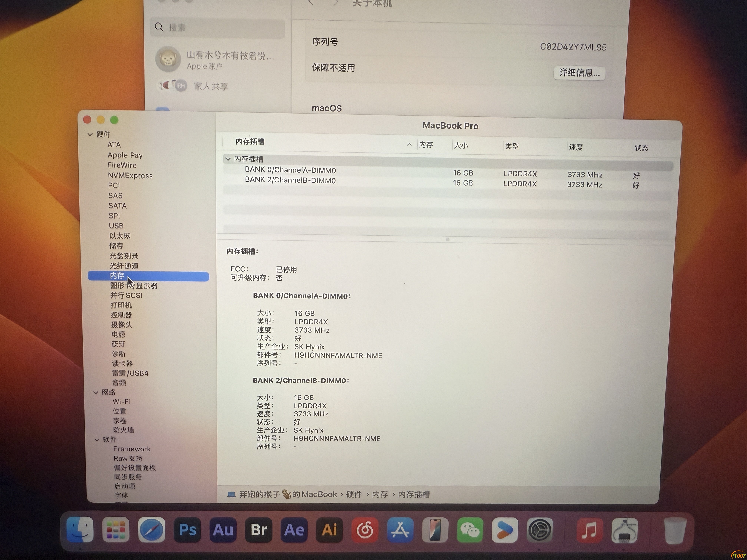Select ATA in the hardware list
The image size is (747, 560).
point(114,144)
